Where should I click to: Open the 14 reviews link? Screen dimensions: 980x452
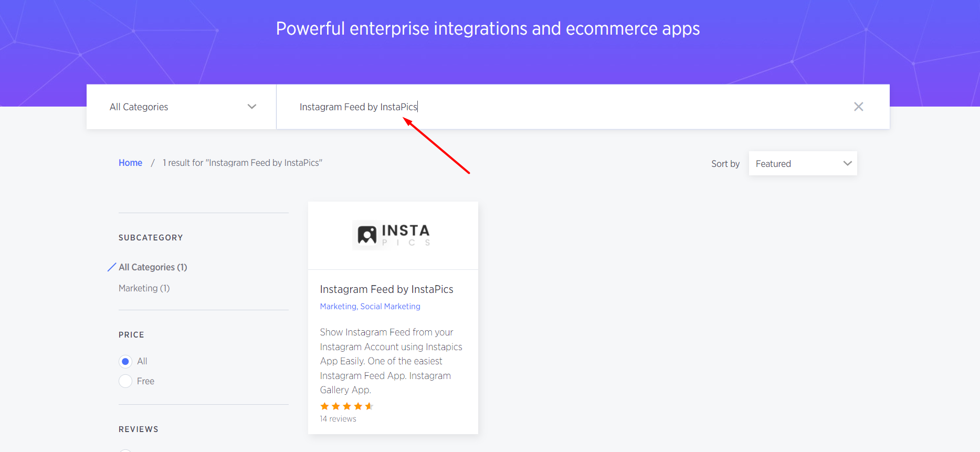(338, 419)
